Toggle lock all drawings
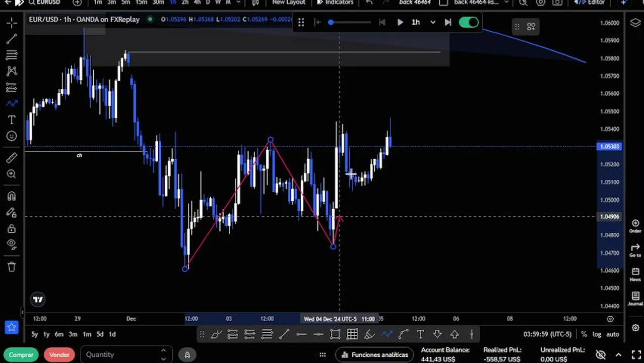644x363 pixels. click(12, 228)
